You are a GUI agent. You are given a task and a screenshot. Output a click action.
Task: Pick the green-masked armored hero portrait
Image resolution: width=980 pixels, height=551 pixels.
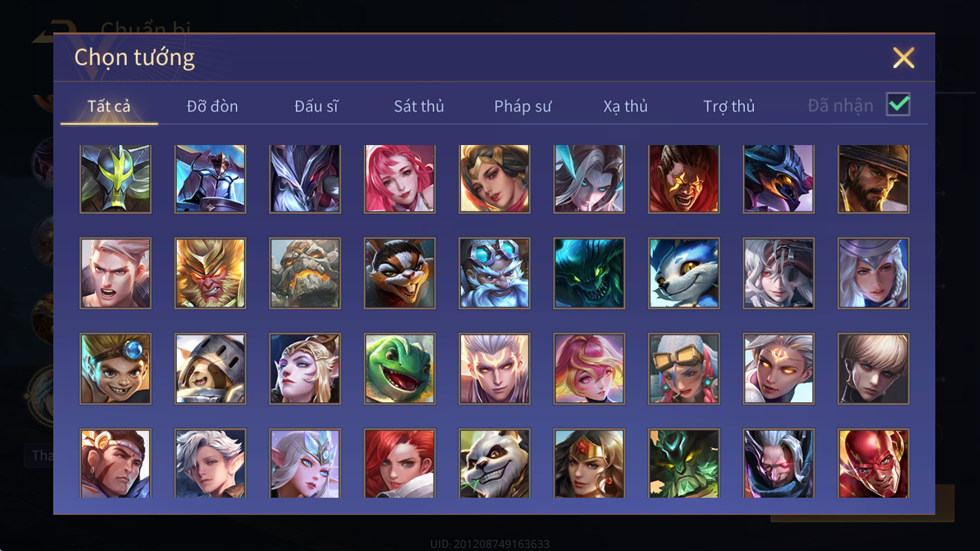click(x=115, y=179)
